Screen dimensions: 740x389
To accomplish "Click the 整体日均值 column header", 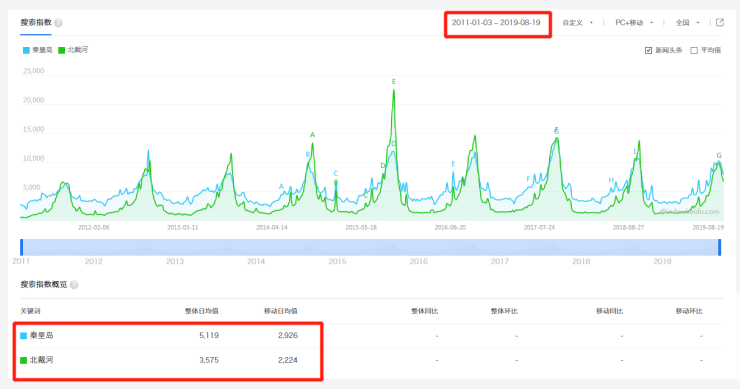I will pyautogui.click(x=202, y=311).
